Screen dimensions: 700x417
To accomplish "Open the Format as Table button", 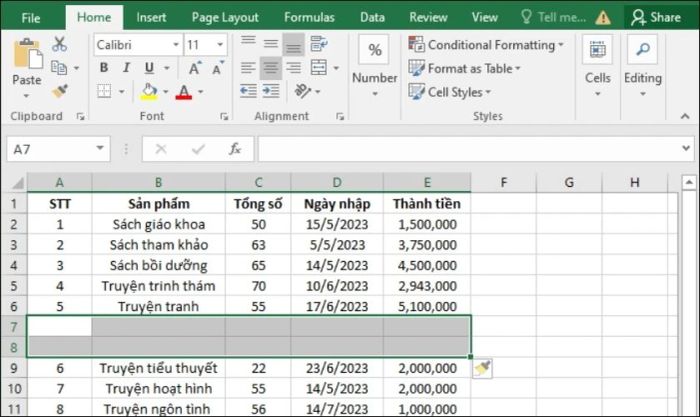I will pos(464,68).
